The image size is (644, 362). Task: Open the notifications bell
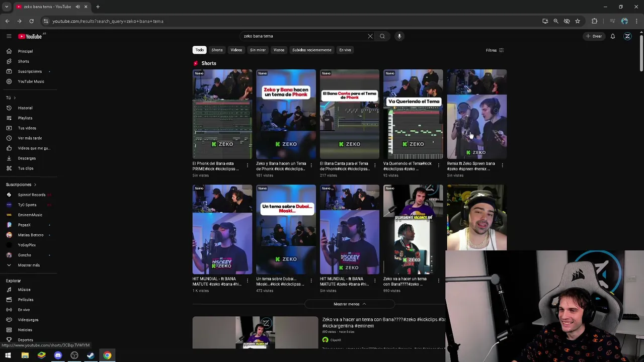613,36
